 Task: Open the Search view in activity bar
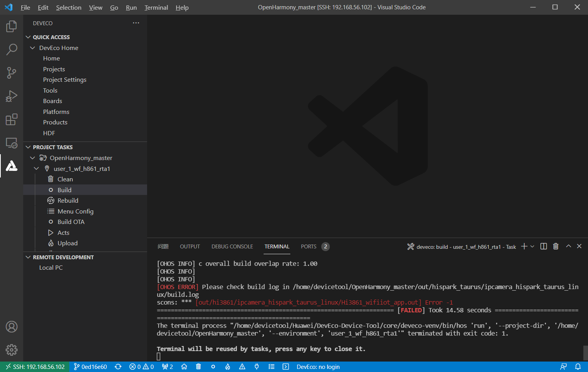click(x=12, y=50)
